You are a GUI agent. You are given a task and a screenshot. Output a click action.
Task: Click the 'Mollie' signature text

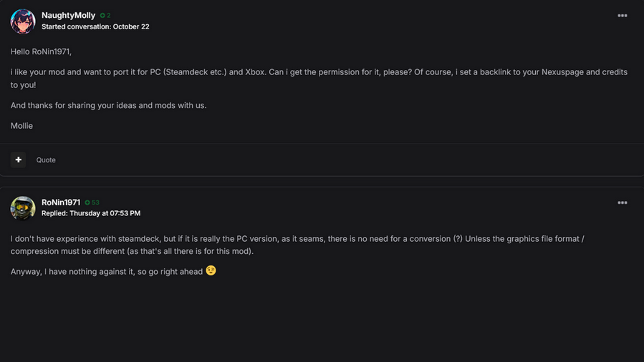tap(22, 126)
